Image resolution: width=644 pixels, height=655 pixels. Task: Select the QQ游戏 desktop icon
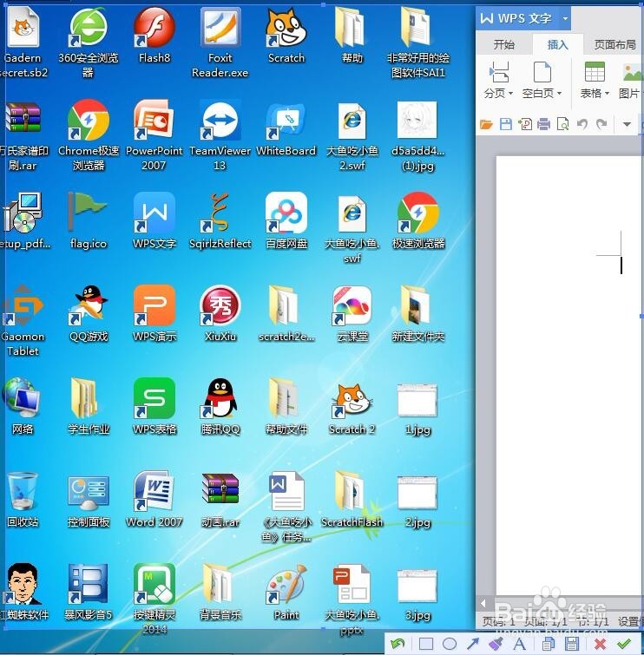(89, 314)
